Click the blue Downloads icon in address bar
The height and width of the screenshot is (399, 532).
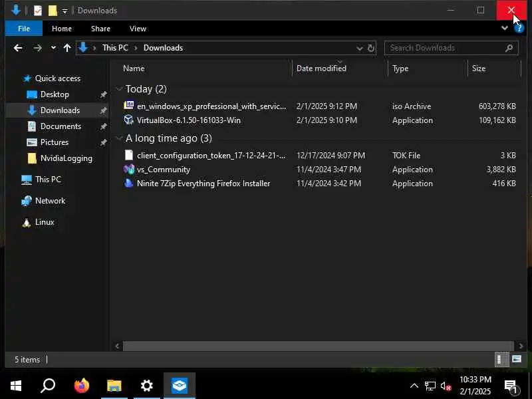click(83, 48)
